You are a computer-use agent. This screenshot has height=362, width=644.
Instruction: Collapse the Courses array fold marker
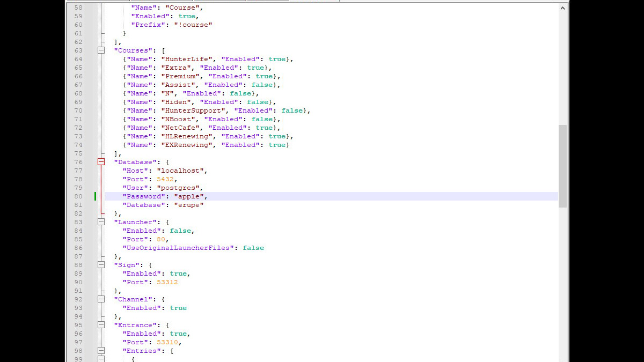pyautogui.click(x=101, y=50)
